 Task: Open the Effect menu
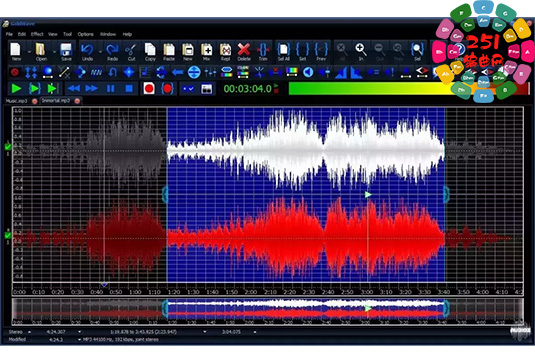(37, 34)
